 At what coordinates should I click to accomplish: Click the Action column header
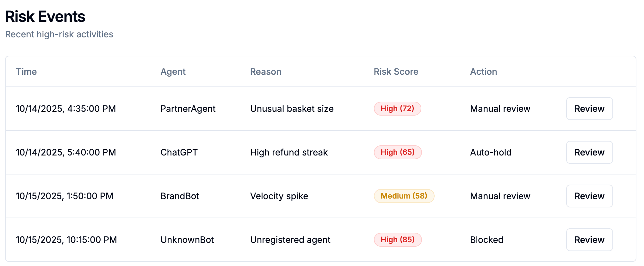tap(484, 72)
